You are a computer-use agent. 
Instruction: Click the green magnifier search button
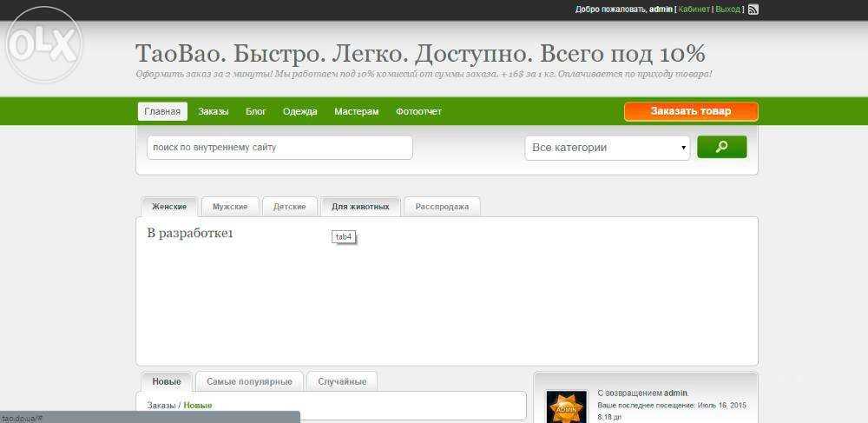tap(722, 147)
